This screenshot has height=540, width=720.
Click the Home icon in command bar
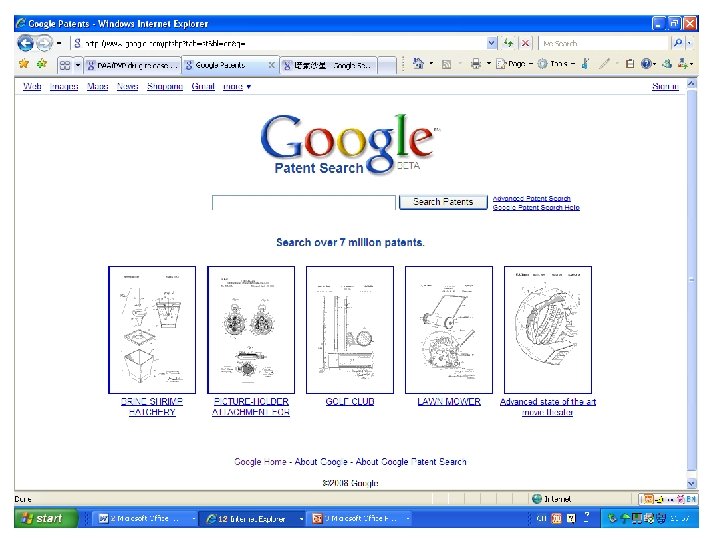pos(418,64)
